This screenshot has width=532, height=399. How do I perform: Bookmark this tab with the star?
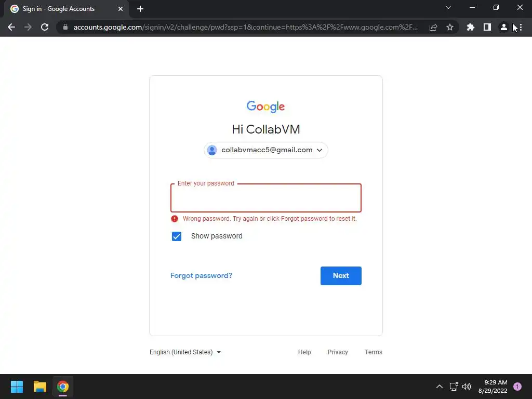tap(450, 27)
